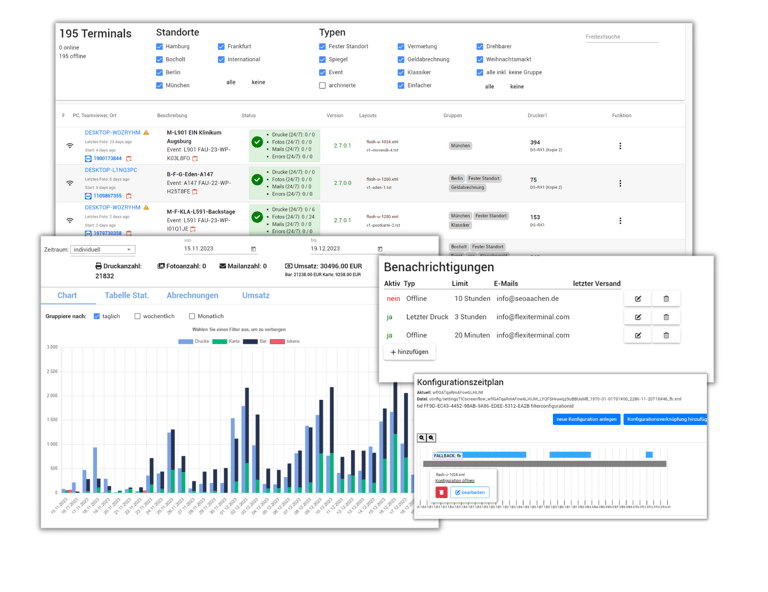Enable the archivierte type checkbox

[322, 85]
